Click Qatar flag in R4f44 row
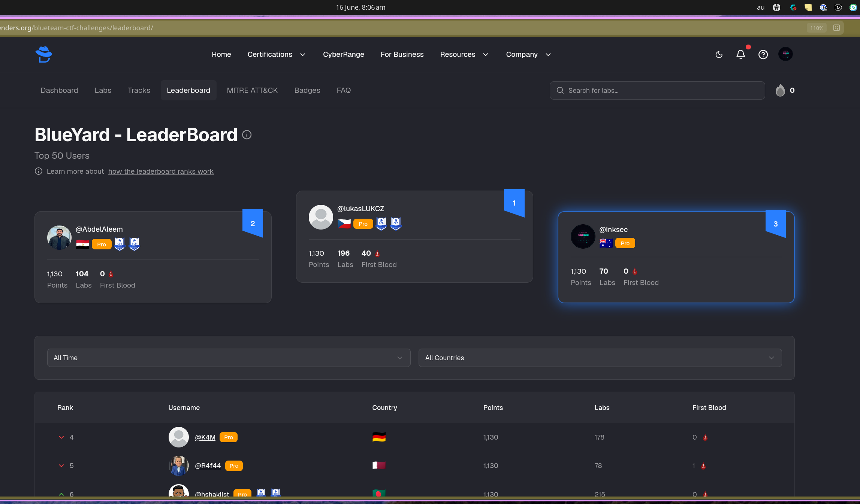Image resolution: width=860 pixels, height=504 pixels. pos(379,465)
